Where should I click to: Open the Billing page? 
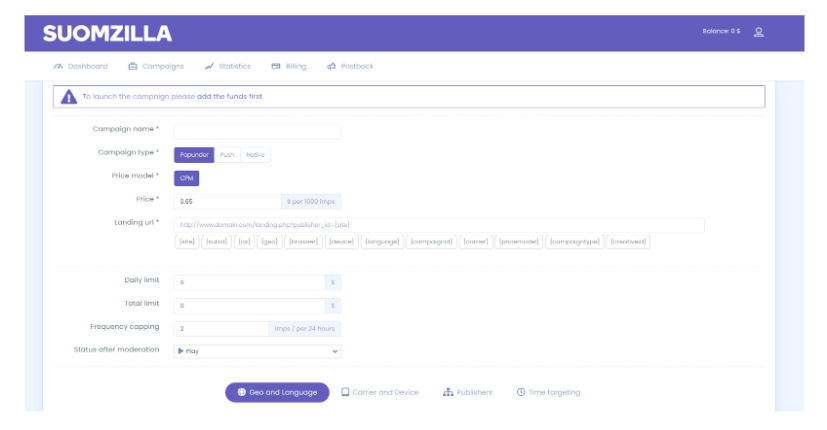tap(289, 66)
